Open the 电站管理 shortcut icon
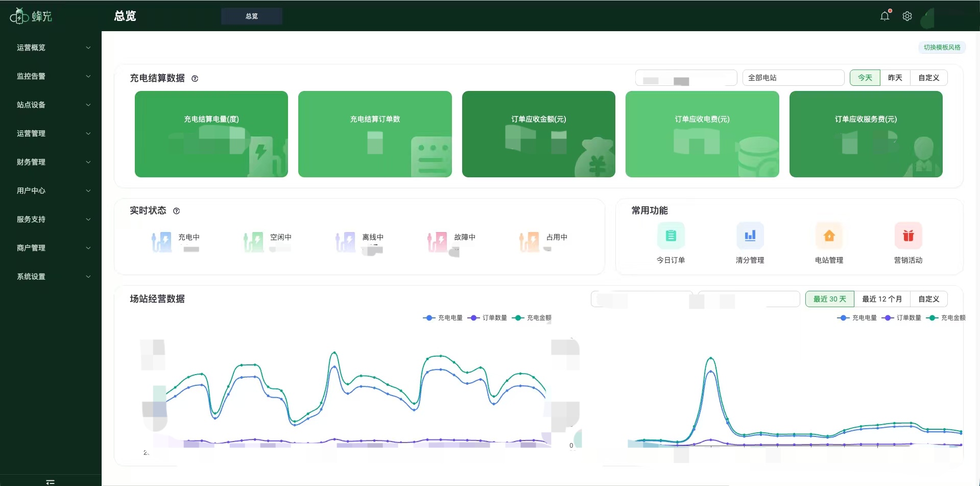This screenshot has width=980, height=486. [x=829, y=236]
